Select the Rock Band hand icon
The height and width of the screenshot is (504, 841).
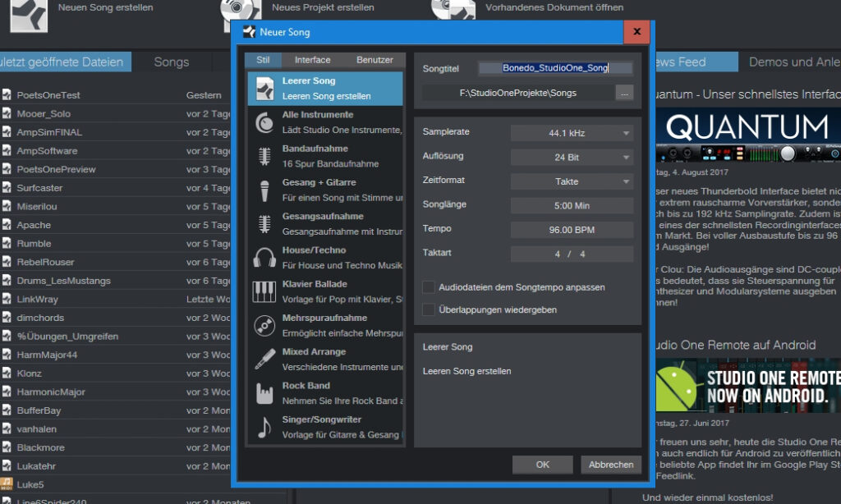[264, 393]
